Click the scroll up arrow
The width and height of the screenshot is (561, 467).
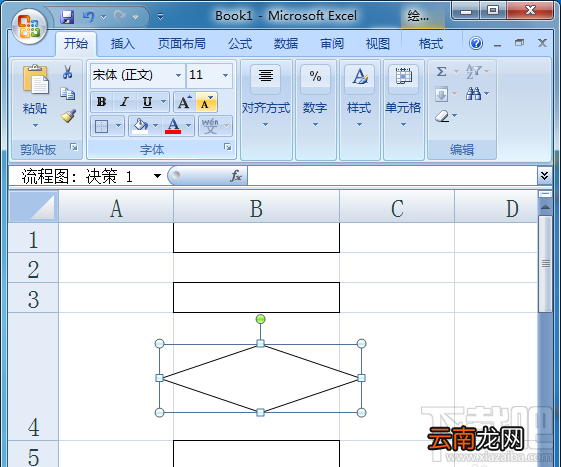(x=545, y=207)
